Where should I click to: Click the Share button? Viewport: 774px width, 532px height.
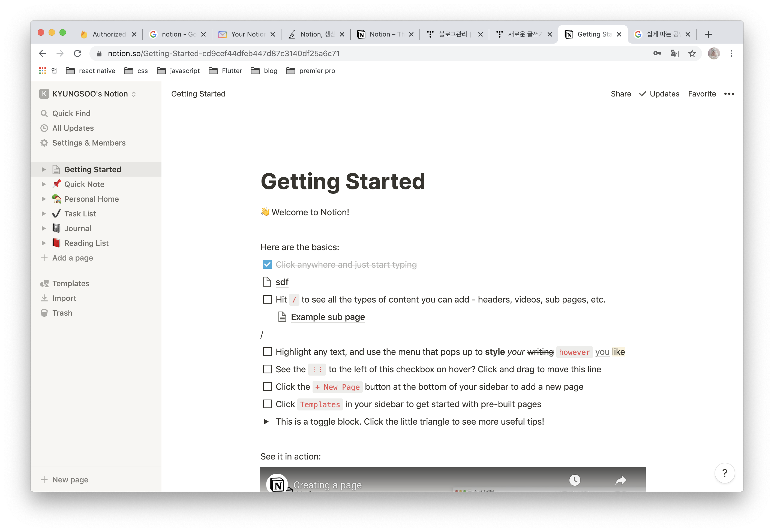click(x=621, y=94)
